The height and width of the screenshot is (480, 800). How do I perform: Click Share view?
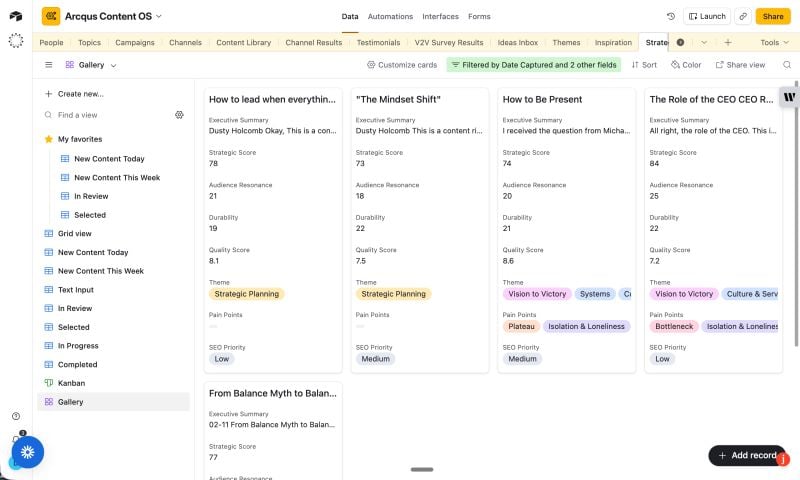(740, 65)
